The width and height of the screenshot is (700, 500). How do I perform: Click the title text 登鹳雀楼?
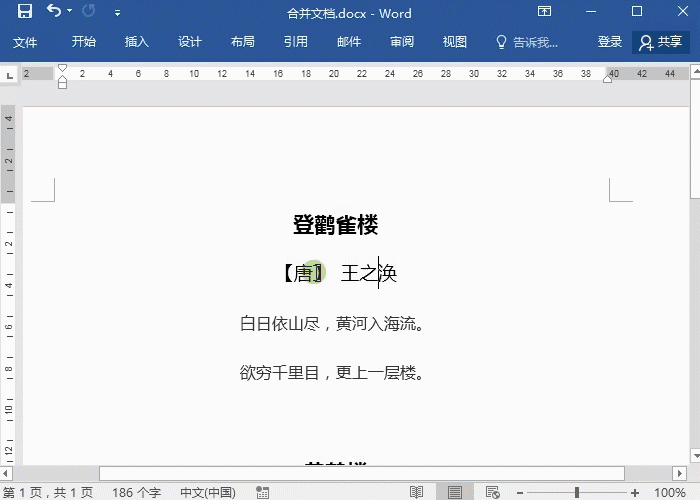336,225
